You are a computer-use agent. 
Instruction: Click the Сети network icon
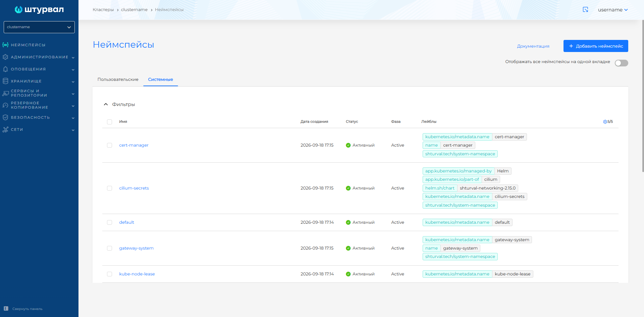point(5,129)
